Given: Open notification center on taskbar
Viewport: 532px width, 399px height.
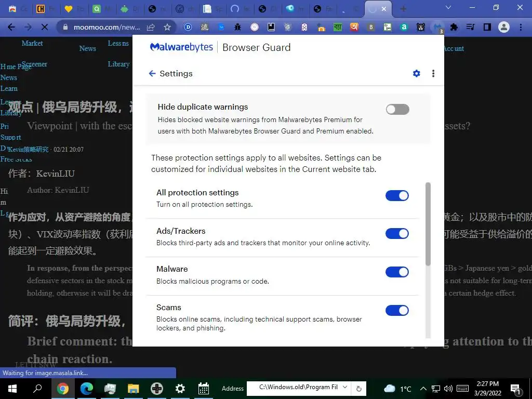Looking at the screenshot, I should pos(516,389).
